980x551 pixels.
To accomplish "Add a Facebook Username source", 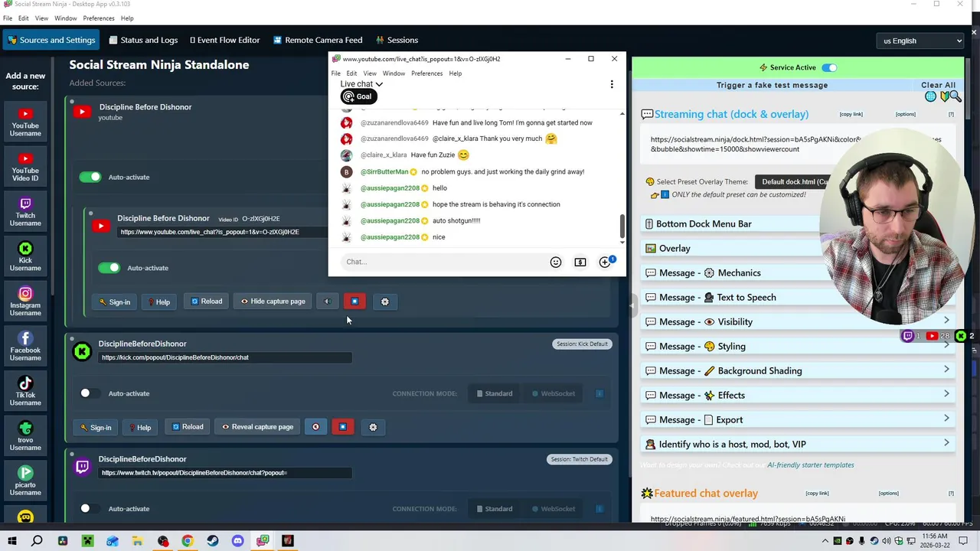I will tap(25, 347).
